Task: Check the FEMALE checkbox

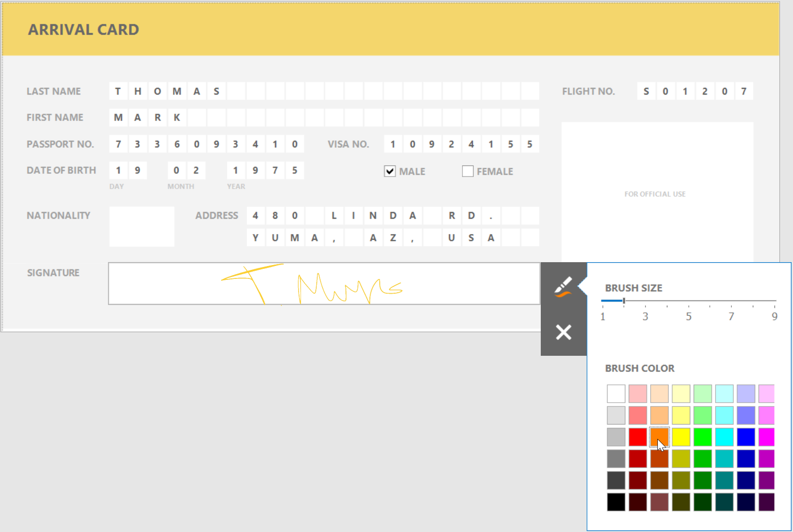Action: click(x=468, y=171)
